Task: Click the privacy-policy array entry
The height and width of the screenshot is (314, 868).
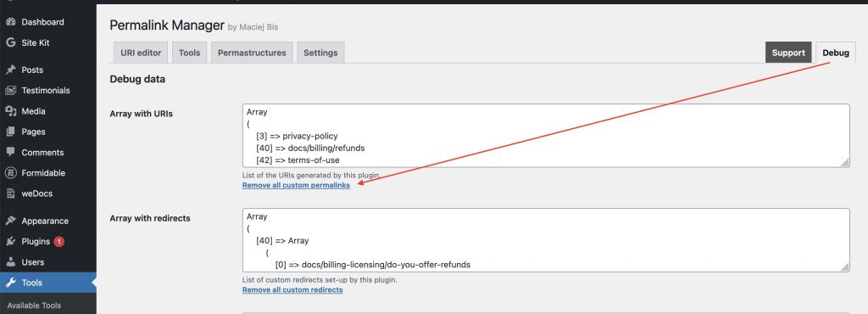Action: pyautogui.click(x=297, y=136)
